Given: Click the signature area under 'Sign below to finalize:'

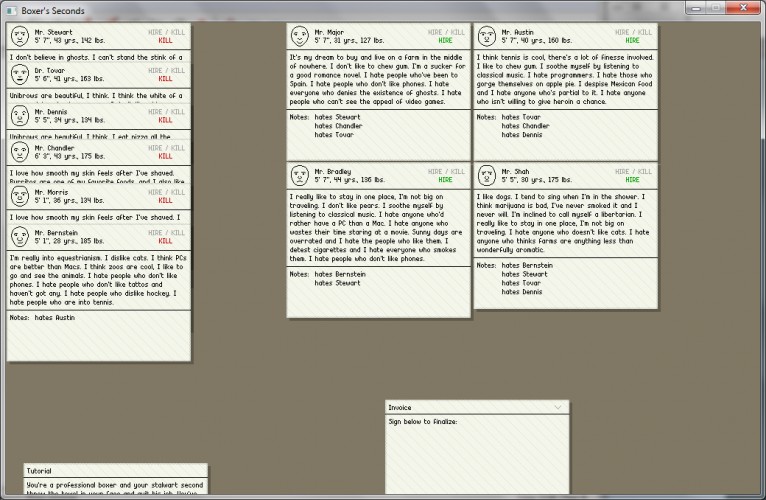Looking at the screenshot, I should [477, 459].
